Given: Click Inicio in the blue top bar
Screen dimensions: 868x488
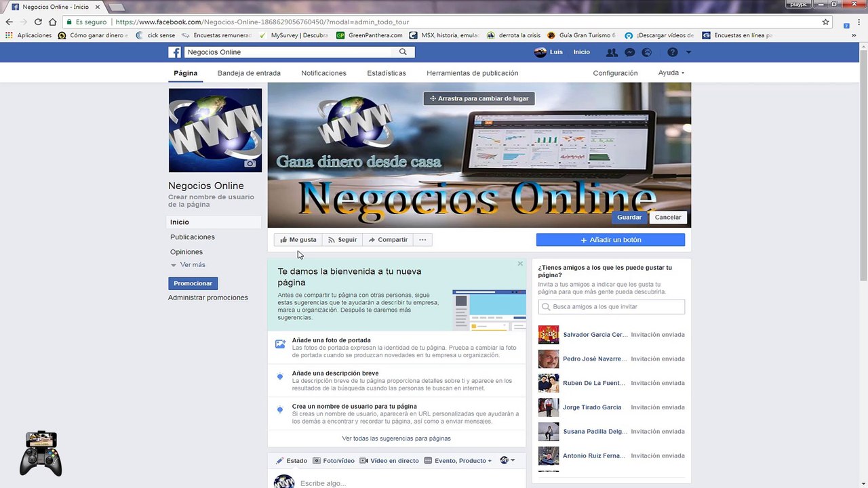Looking at the screenshot, I should click(582, 52).
